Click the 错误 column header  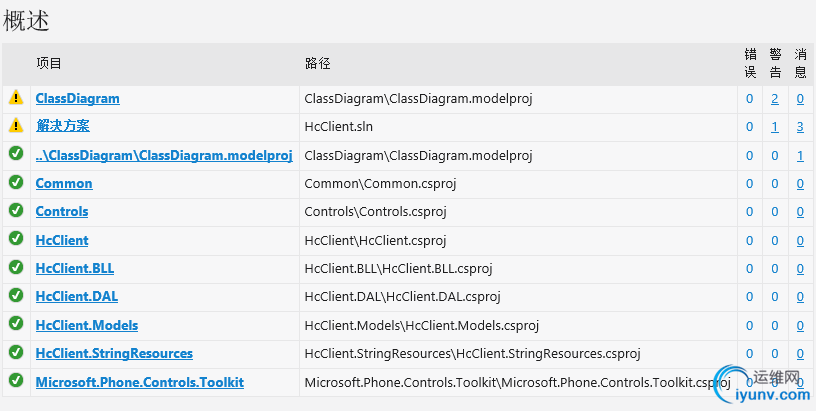pyautogui.click(x=750, y=63)
